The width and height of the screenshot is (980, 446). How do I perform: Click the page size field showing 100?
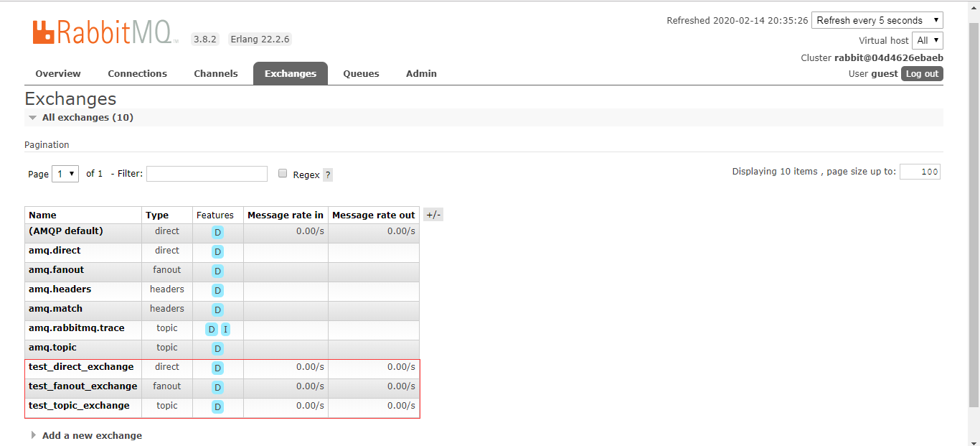pyautogui.click(x=920, y=172)
